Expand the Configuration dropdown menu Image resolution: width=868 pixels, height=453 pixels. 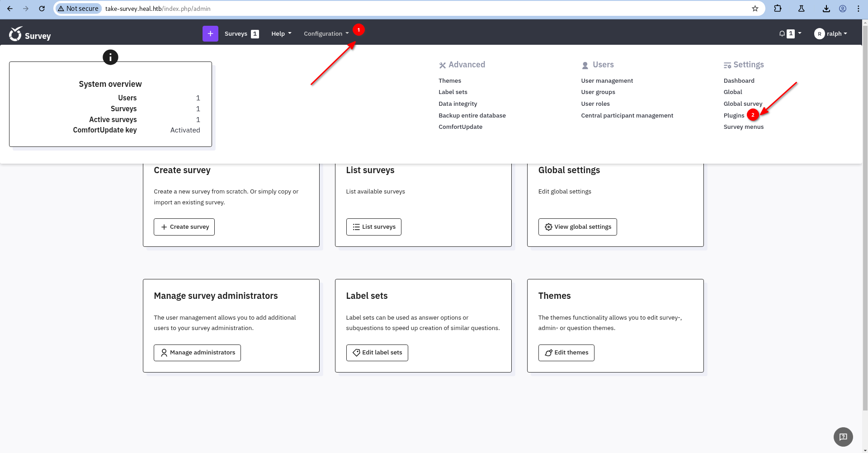point(326,33)
